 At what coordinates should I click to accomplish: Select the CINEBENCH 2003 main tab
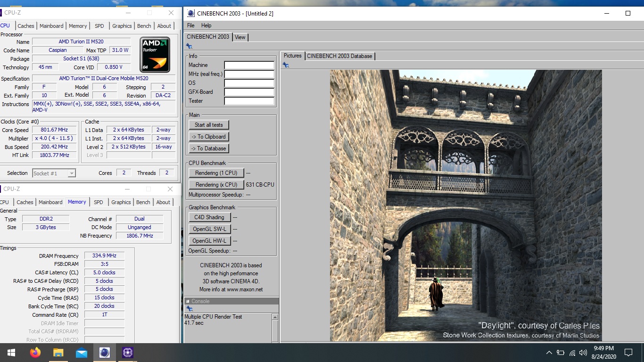pos(208,36)
